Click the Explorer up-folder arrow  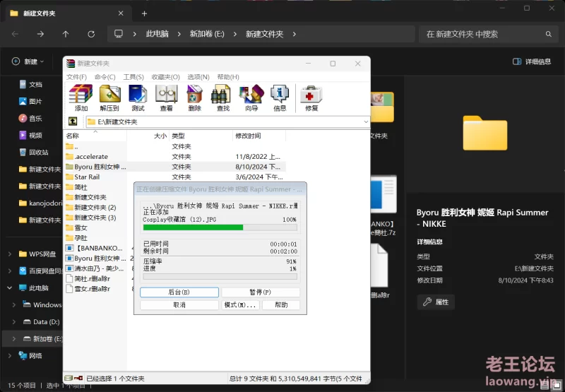pyautogui.click(x=66, y=34)
